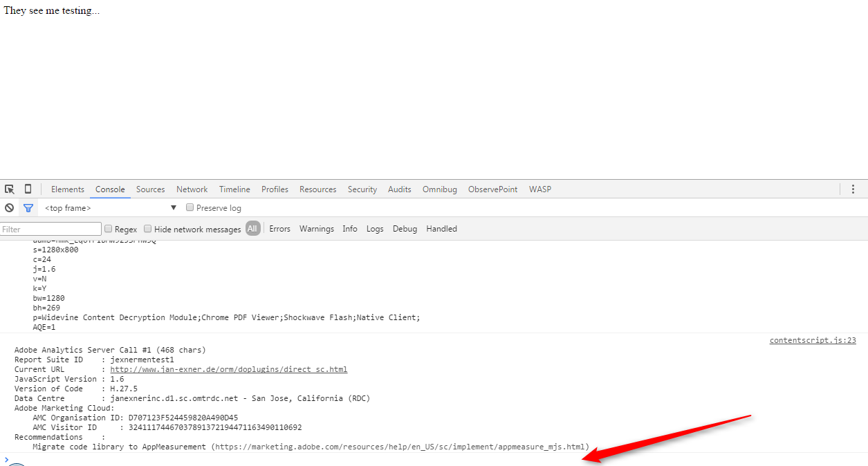Select the WASP tab
868x466 pixels.
(540, 189)
